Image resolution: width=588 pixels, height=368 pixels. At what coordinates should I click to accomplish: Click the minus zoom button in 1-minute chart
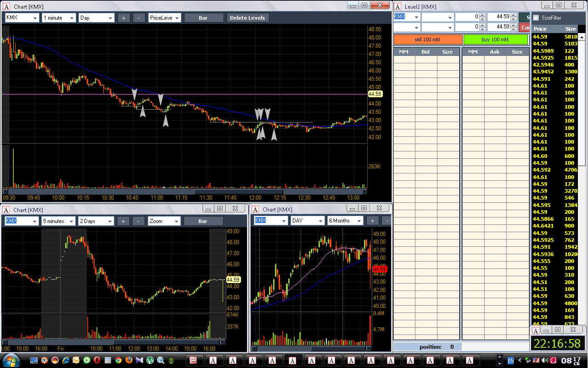point(139,18)
